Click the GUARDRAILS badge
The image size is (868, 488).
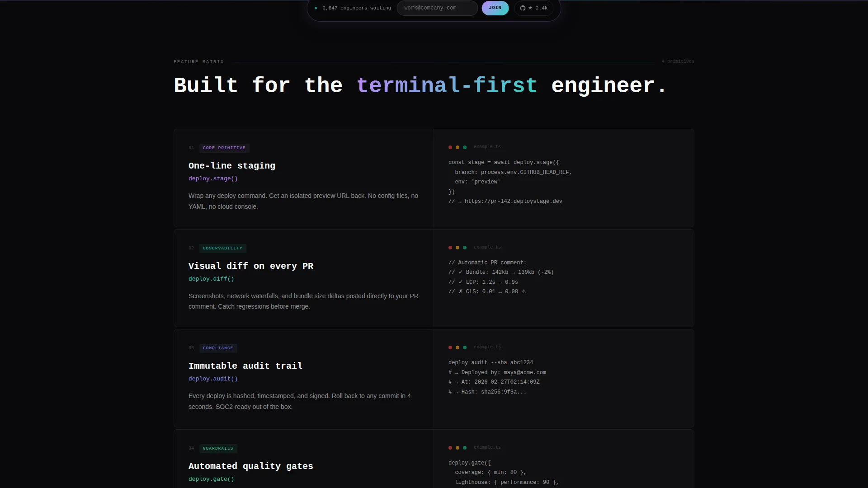pyautogui.click(x=218, y=448)
